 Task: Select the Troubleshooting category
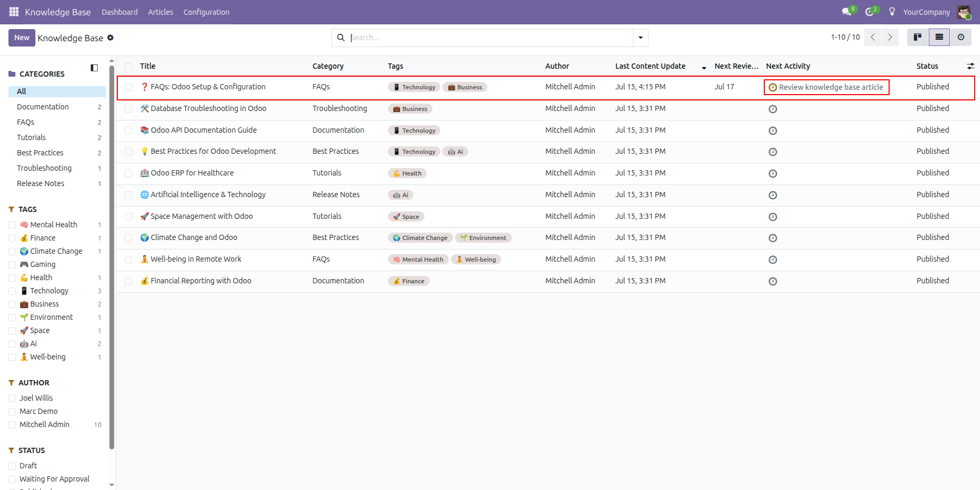(57, 168)
